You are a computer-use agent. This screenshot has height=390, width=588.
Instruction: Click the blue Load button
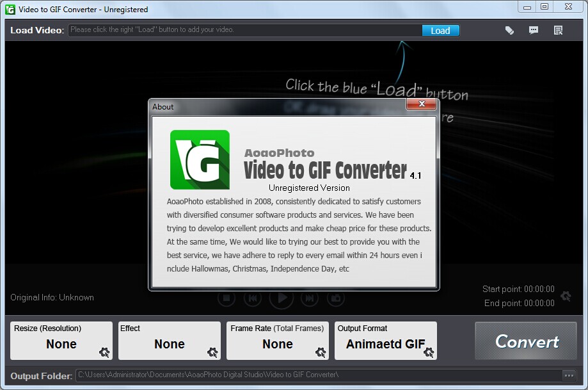(x=440, y=30)
